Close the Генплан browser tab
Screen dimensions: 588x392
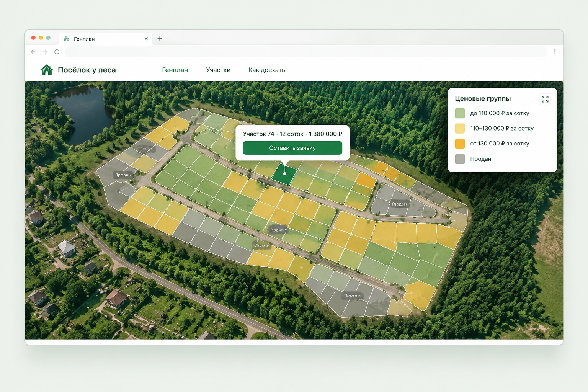click(146, 39)
